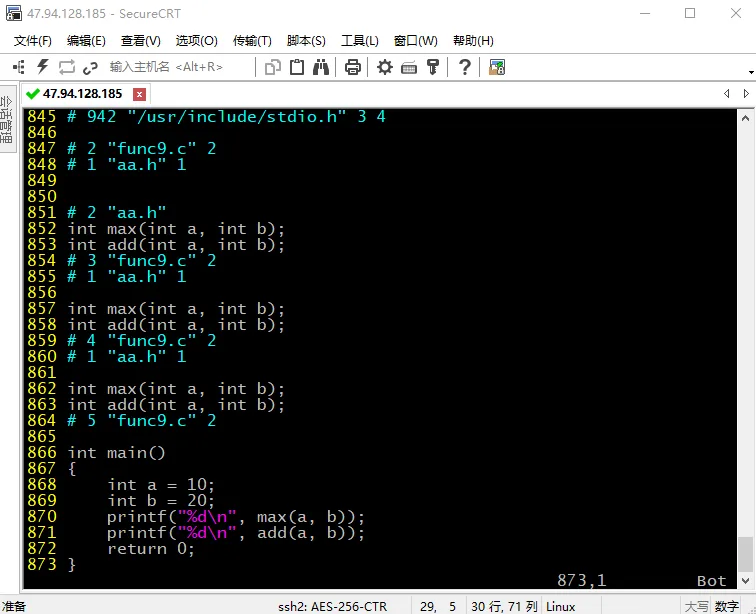Screen dimensions: 756x614
Task: Click status bar 'ssh2: AES-256-CTR' entry
Action: tap(332, 606)
